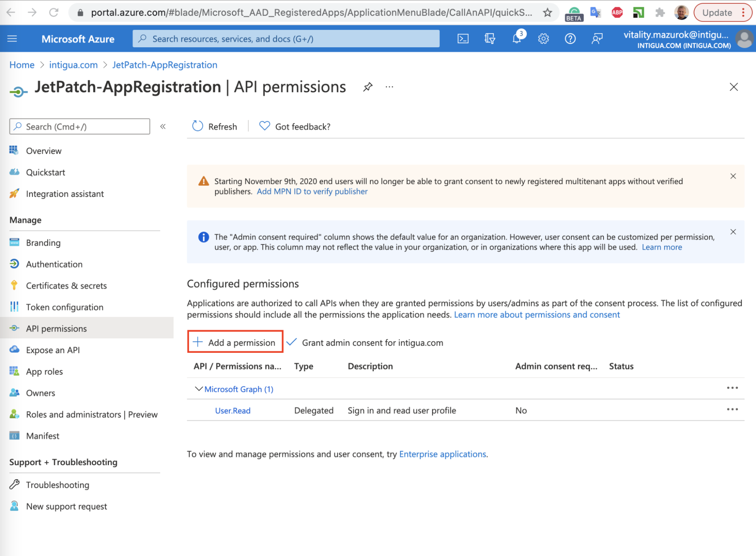Open portal settings gear icon
The width and height of the screenshot is (756, 556).
[x=543, y=39]
